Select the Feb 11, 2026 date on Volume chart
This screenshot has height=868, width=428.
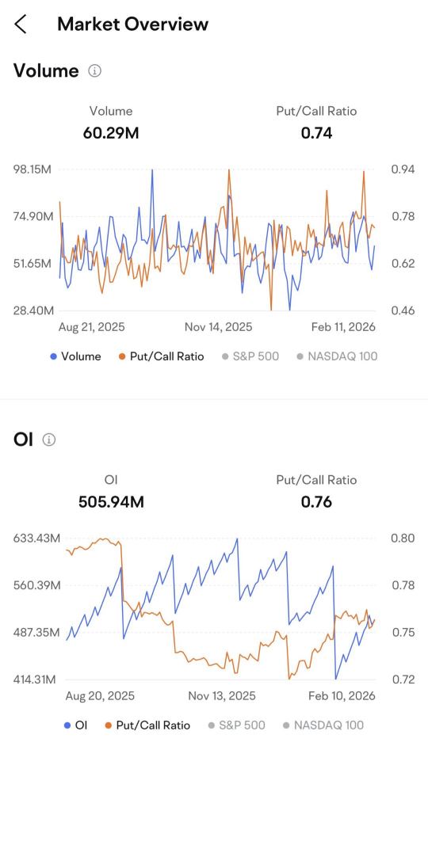[x=343, y=327]
